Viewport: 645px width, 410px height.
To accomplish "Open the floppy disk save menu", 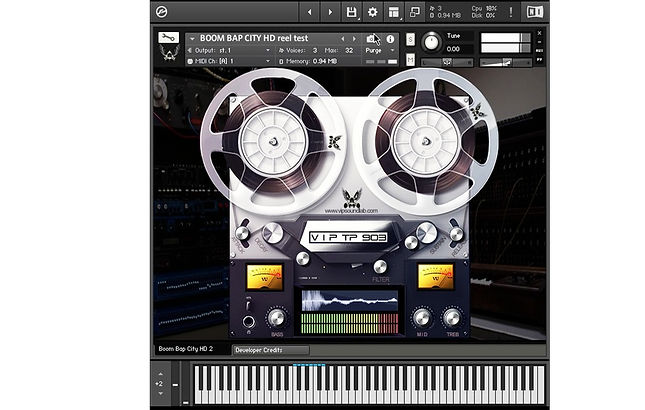I will pos(352,12).
